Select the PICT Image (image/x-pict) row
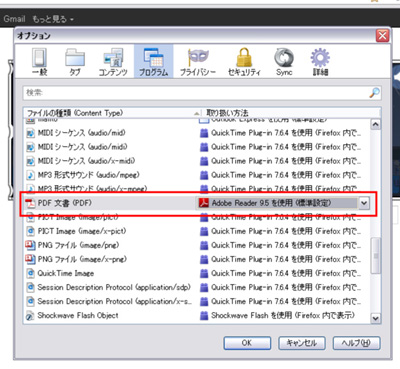Screen dimensions: 400x369 pyautogui.click(x=197, y=231)
